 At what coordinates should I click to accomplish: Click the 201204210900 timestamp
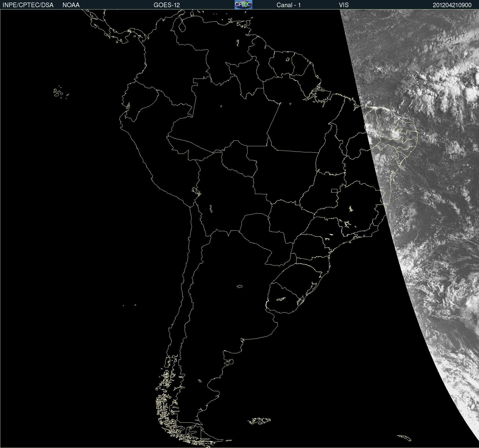[452, 5]
